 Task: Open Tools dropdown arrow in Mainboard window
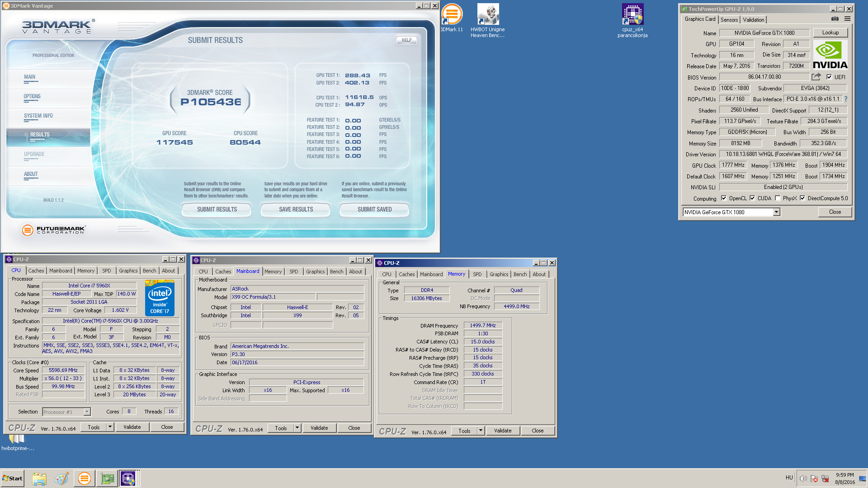[x=297, y=428]
